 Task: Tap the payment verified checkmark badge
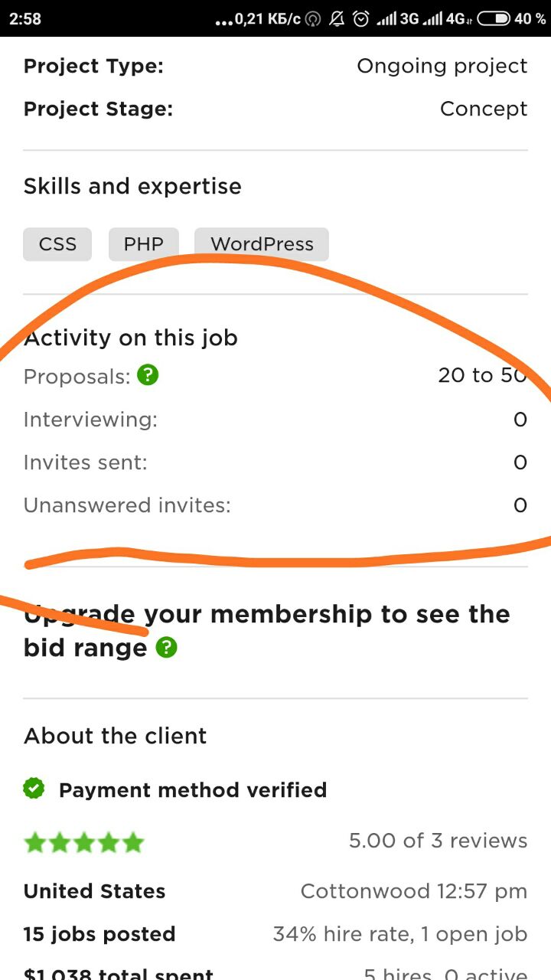click(34, 789)
